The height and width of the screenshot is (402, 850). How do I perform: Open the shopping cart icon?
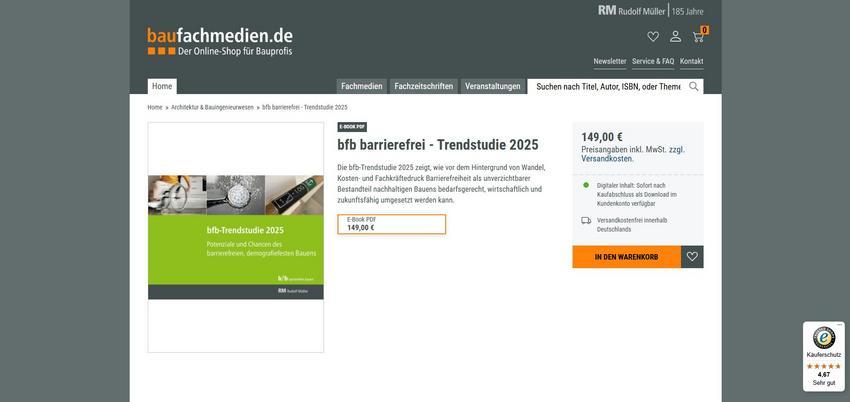698,37
